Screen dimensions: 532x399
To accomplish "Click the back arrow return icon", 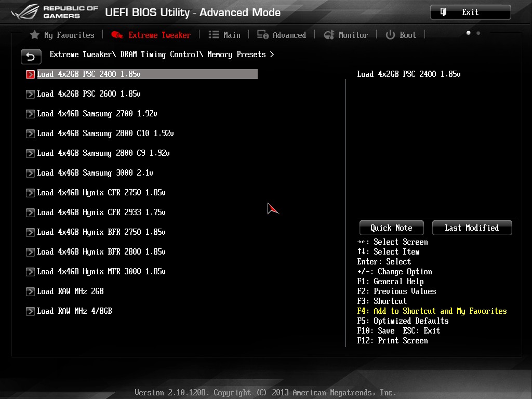I will [x=31, y=57].
